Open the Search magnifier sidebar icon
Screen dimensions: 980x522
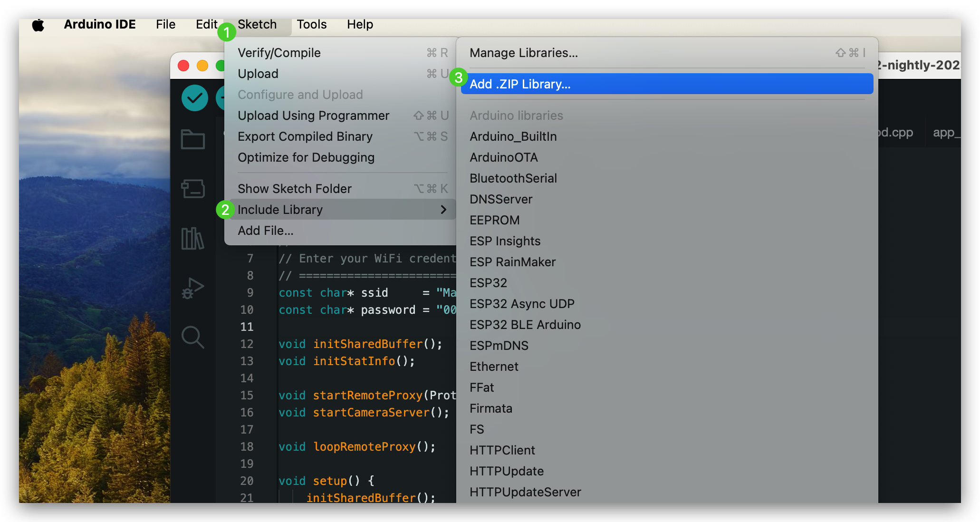click(193, 337)
